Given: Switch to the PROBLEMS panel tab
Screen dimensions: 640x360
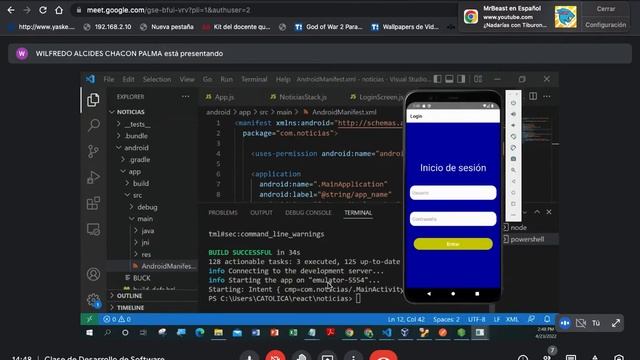Looking at the screenshot, I should click(x=223, y=213).
